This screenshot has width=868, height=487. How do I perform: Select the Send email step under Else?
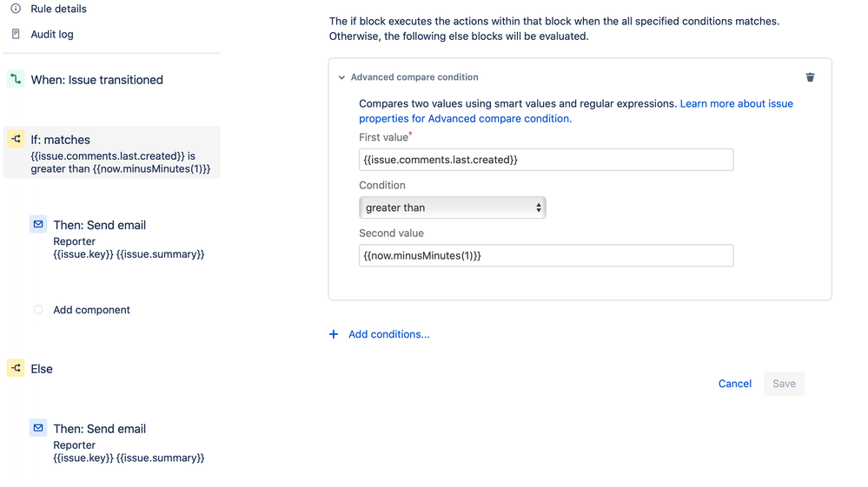[x=99, y=429]
